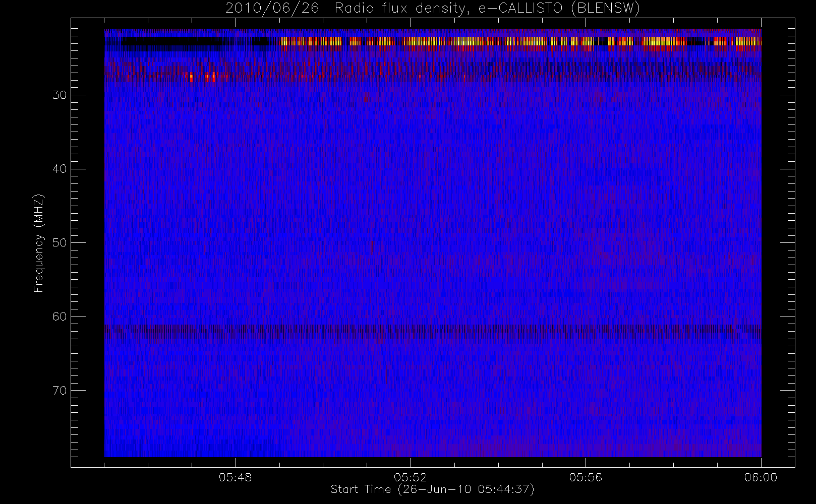Click the 30 frequency tick label

(60, 95)
